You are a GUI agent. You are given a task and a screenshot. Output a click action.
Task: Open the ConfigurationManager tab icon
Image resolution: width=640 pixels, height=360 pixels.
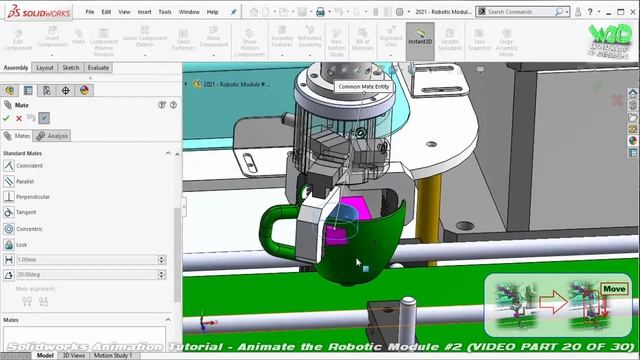click(x=47, y=90)
